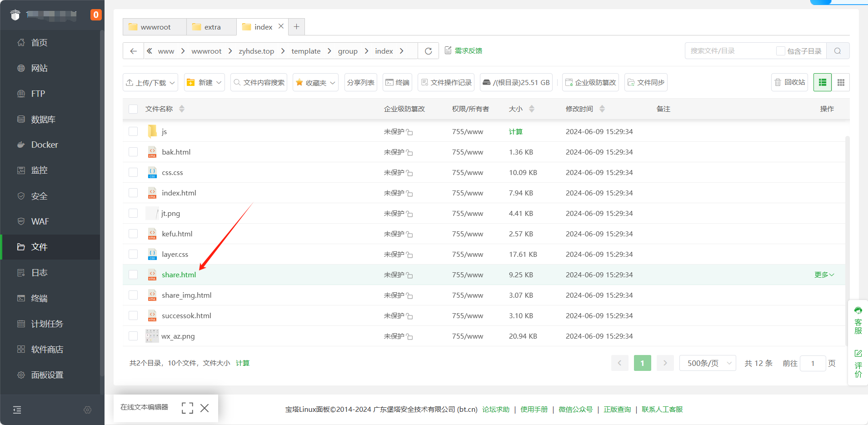
Task: Open the 终端 terminal from the toolbar
Action: [x=397, y=82]
